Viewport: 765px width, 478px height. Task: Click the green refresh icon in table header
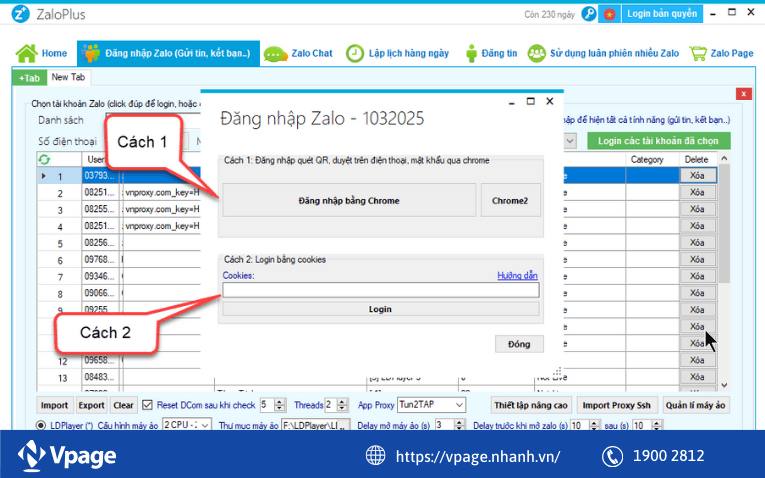[44, 159]
